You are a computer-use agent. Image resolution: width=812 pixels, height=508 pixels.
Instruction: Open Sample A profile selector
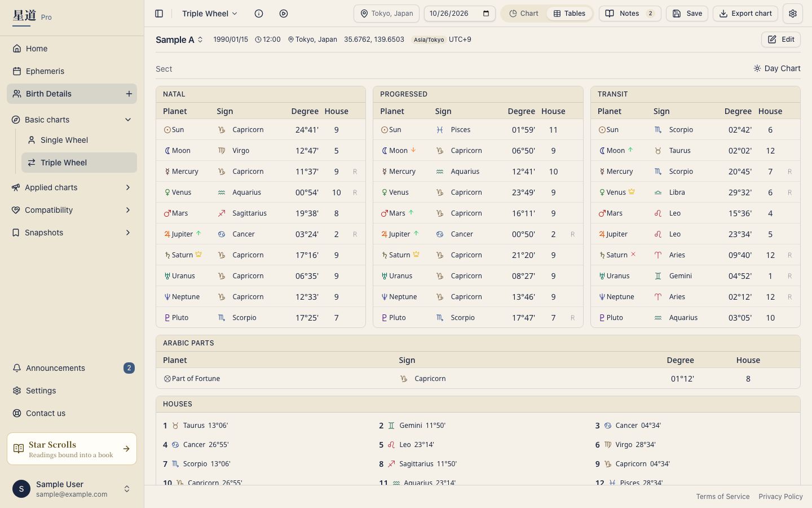179,40
